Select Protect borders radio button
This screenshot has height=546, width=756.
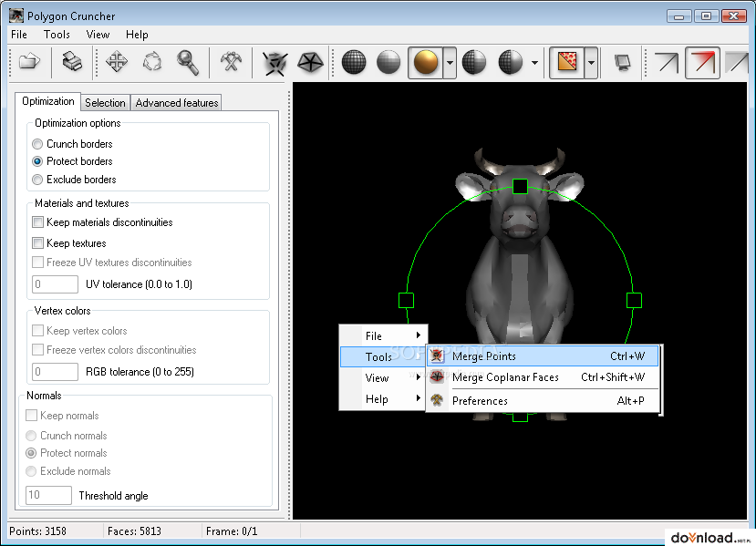tap(37, 161)
